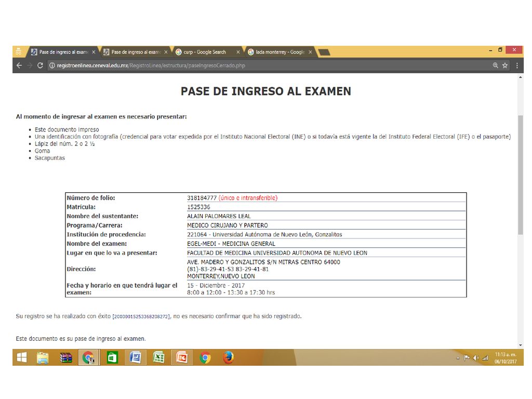The height and width of the screenshot is (399, 532).
Task: Click the 'Sacapuntas' list item
Action: coord(49,158)
